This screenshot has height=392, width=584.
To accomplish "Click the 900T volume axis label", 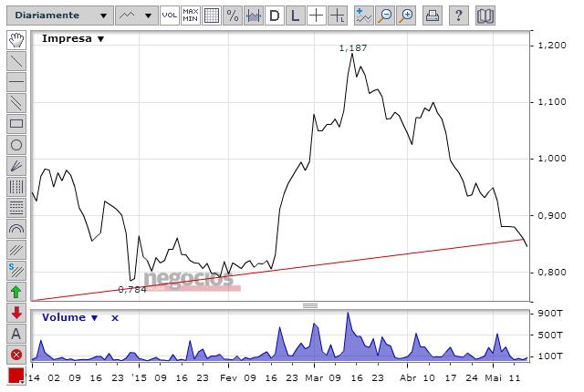I will pos(550,314).
